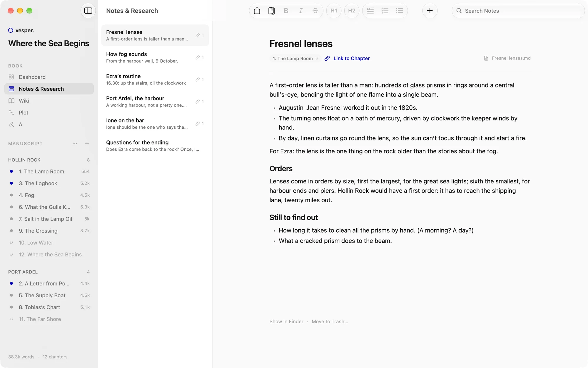
Task: Open chapter '9. The Crossing'
Action: tap(49, 231)
